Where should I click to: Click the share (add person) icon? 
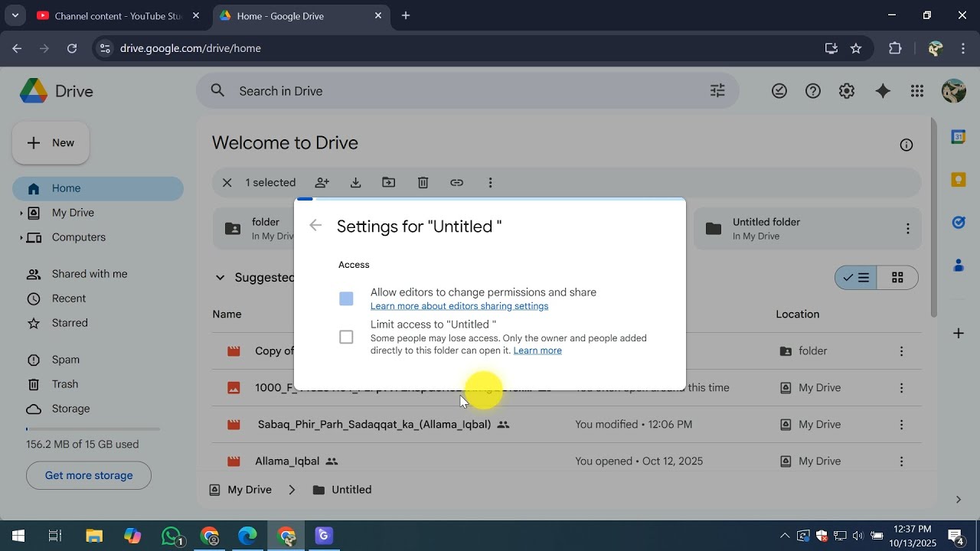(x=322, y=183)
